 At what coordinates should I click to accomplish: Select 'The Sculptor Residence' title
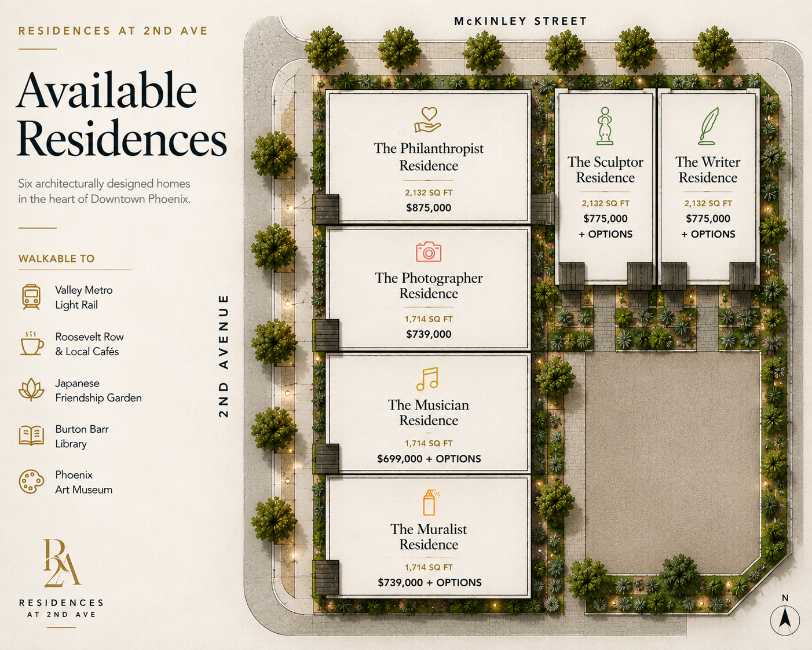click(x=605, y=170)
